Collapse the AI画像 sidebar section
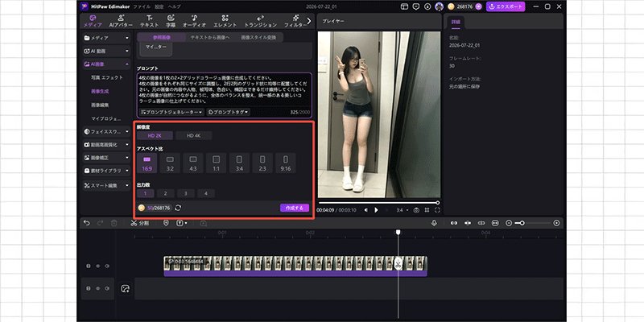The height and width of the screenshot is (322, 644). 106,64
